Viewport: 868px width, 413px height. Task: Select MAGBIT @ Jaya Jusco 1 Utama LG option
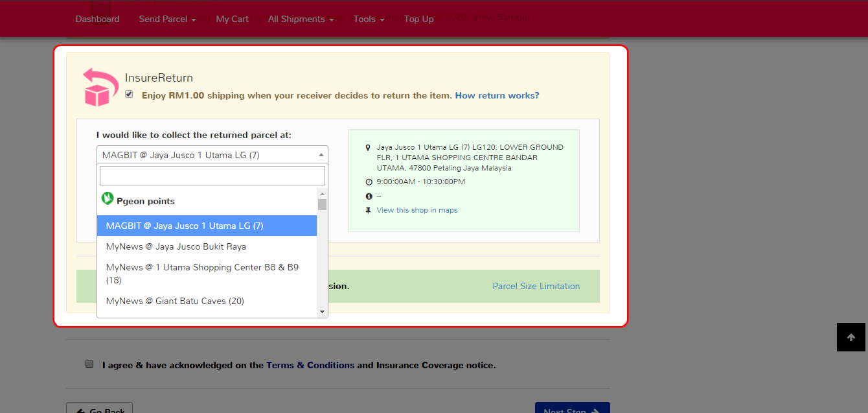207,226
